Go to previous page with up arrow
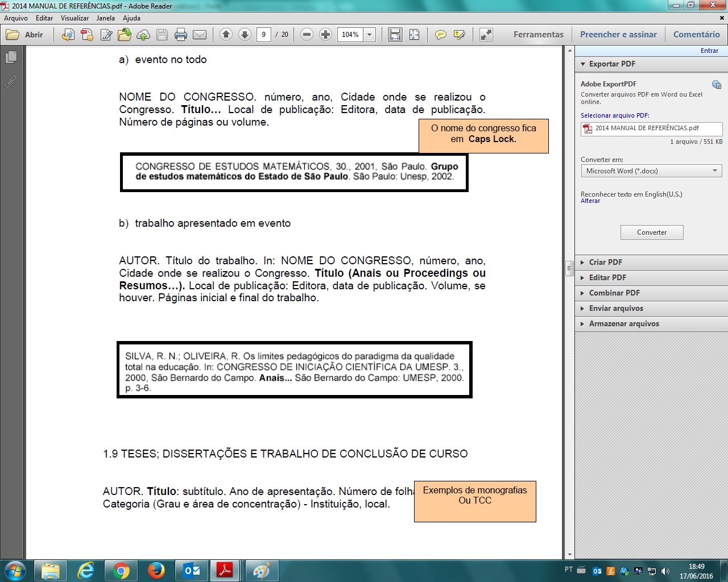 pyautogui.click(x=226, y=35)
